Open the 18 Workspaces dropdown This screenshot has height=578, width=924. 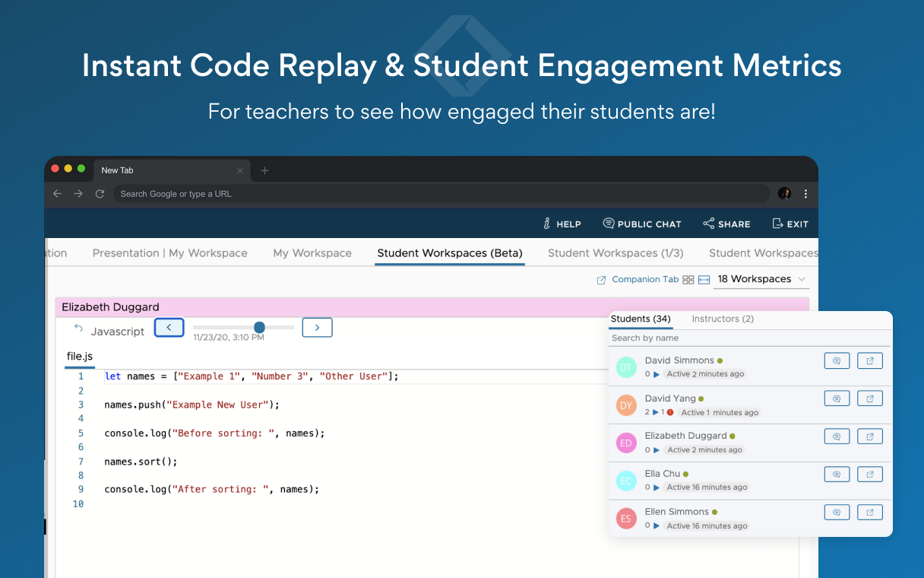[x=761, y=279]
